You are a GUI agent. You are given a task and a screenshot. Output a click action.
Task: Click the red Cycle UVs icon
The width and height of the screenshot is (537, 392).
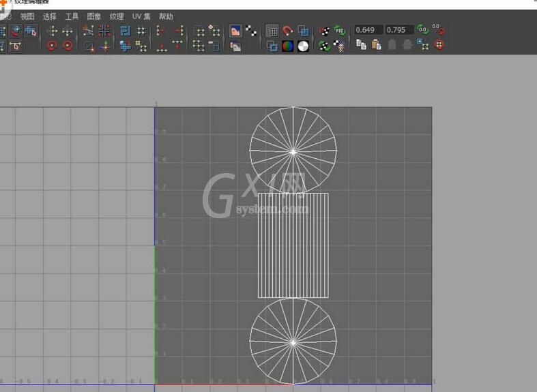(439, 44)
